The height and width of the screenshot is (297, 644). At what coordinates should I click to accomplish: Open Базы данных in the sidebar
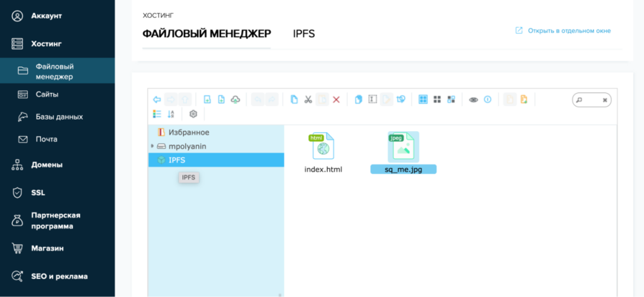pyautogui.click(x=59, y=117)
